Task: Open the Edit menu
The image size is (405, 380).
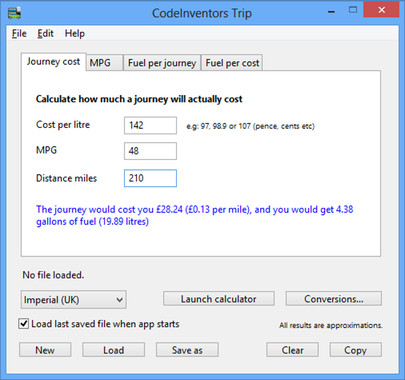Action: pyautogui.click(x=45, y=33)
